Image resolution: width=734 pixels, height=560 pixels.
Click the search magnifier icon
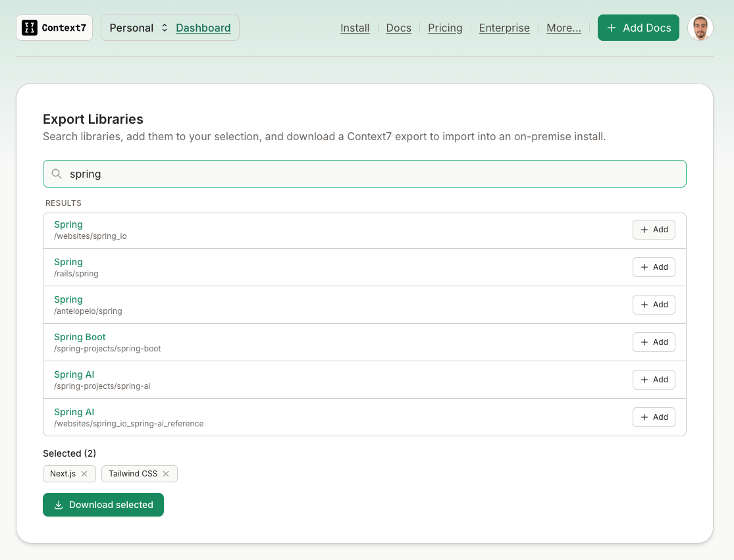click(57, 174)
